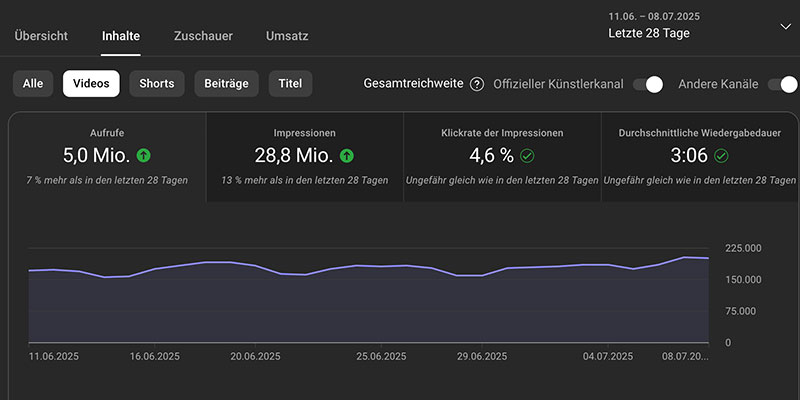Image resolution: width=800 pixels, height=400 pixels.
Task: Click green up arrow next to Aufrufe
Action: (144, 155)
